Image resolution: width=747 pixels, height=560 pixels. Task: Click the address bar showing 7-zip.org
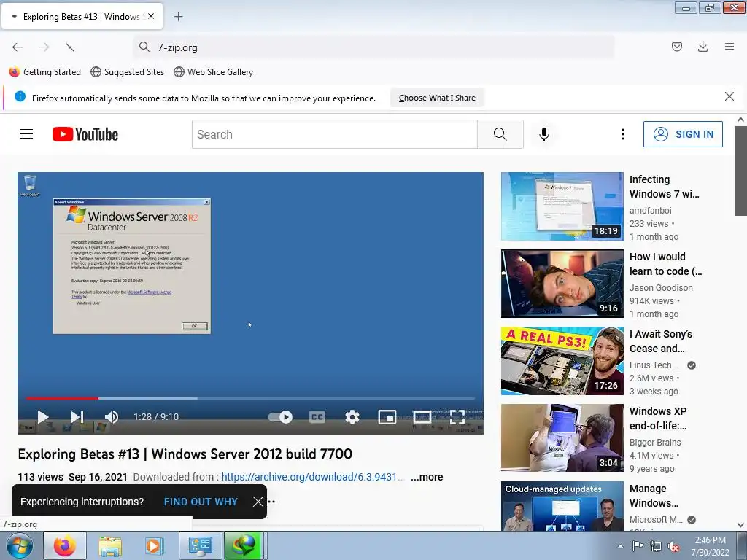pos(373,47)
